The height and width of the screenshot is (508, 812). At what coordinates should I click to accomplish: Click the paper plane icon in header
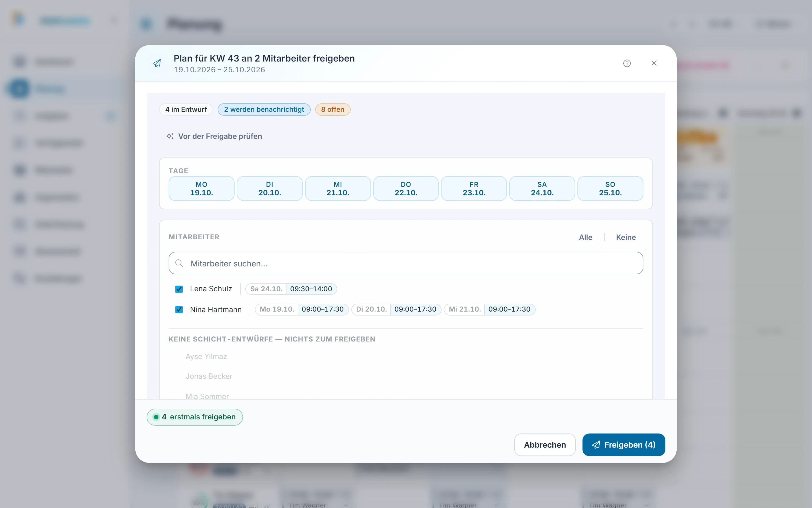coord(157,63)
